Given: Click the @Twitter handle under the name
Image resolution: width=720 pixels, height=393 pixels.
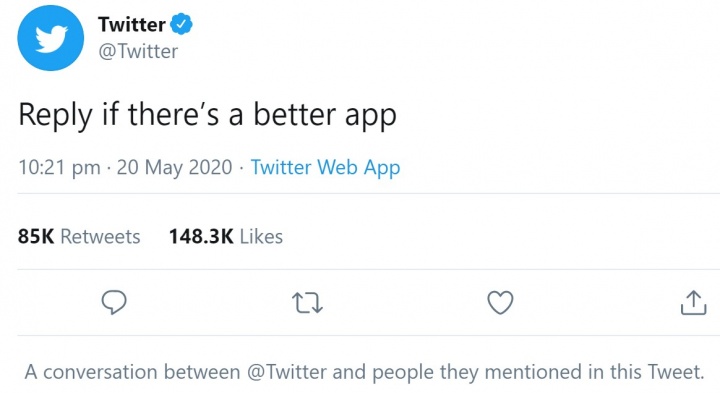Looking at the screenshot, I should [138, 51].
